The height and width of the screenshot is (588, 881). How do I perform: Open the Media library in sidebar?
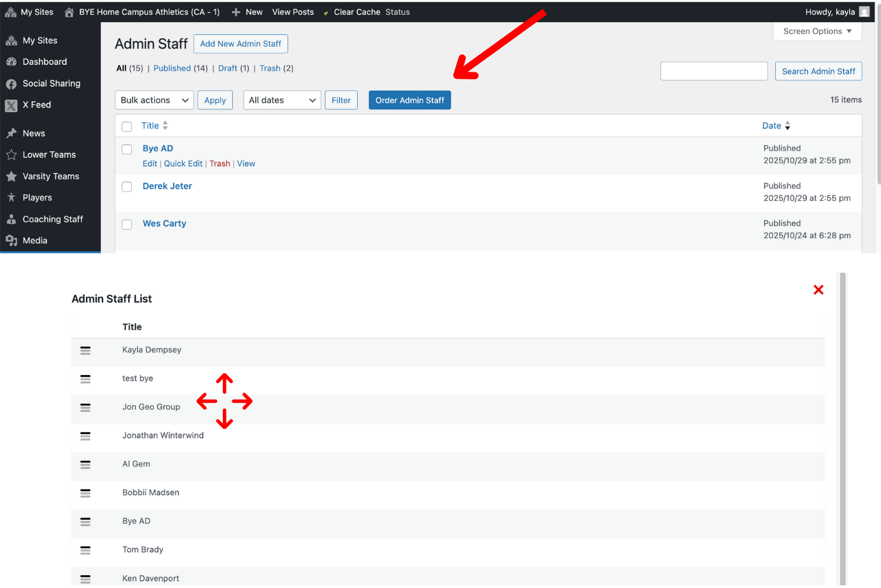tap(35, 240)
